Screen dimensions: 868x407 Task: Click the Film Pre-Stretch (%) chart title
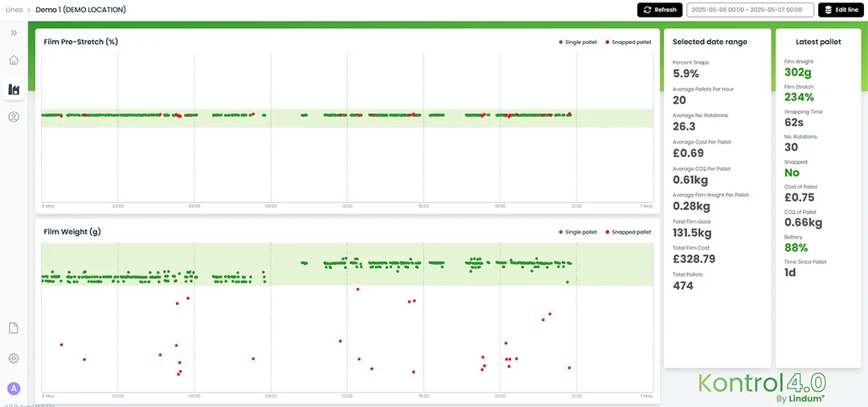point(80,42)
